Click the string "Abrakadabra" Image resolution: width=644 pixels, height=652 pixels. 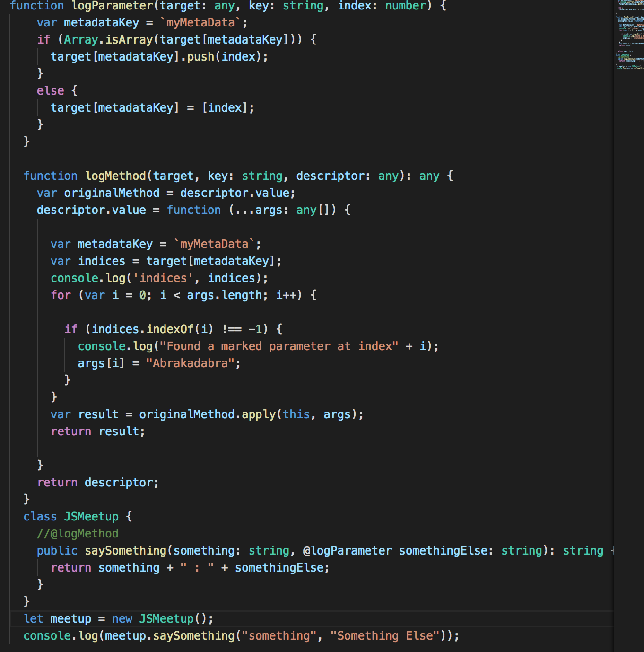click(x=190, y=363)
